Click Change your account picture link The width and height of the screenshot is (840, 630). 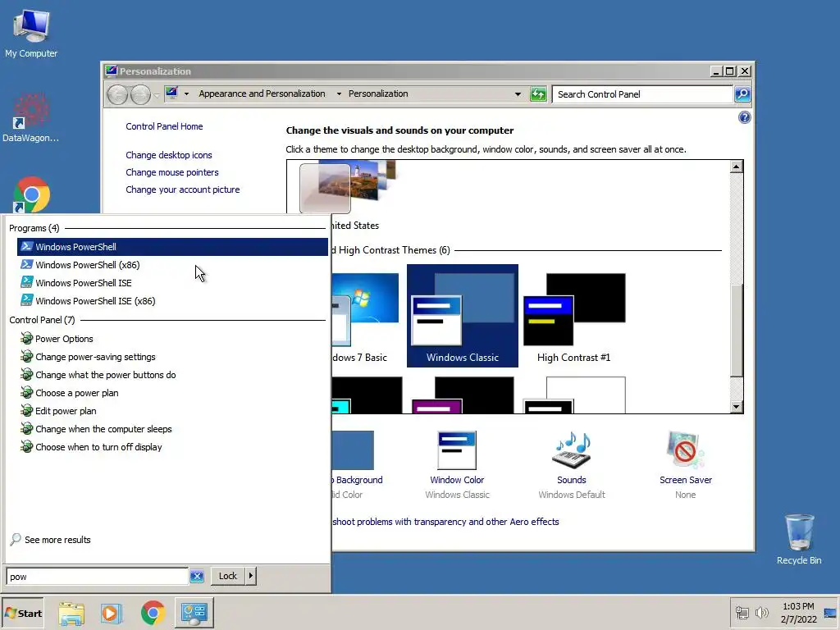click(x=183, y=189)
